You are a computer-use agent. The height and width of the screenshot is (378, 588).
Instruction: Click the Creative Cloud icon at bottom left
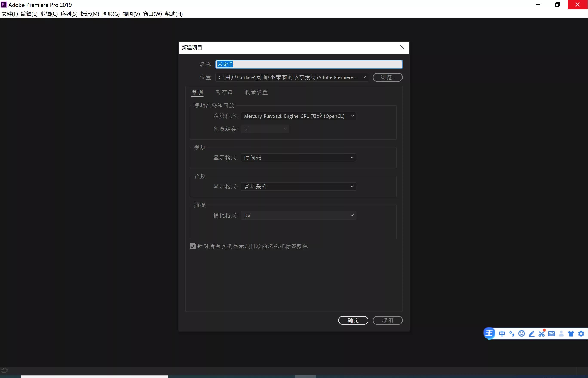click(x=4, y=370)
